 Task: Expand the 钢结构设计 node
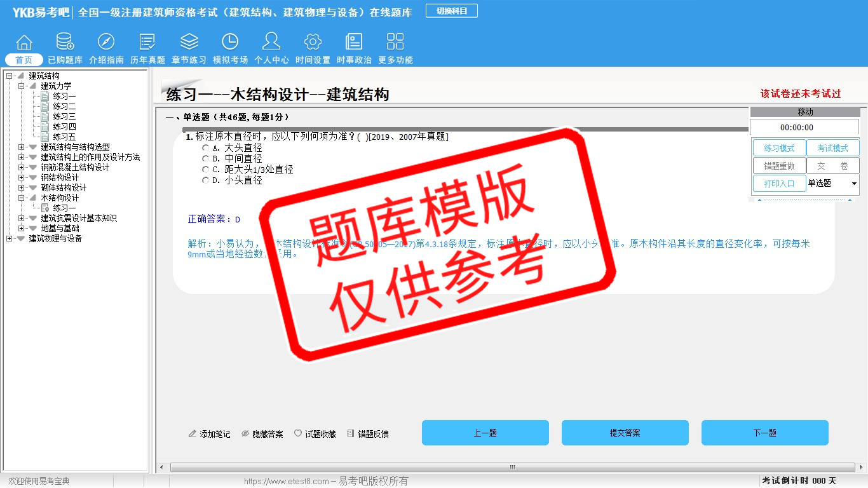click(x=21, y=177)
